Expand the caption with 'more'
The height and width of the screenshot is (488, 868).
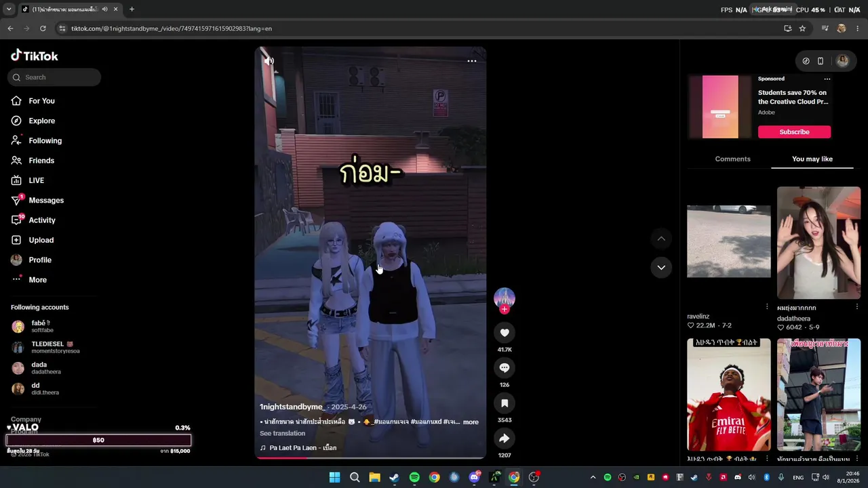tap(471, 422)
